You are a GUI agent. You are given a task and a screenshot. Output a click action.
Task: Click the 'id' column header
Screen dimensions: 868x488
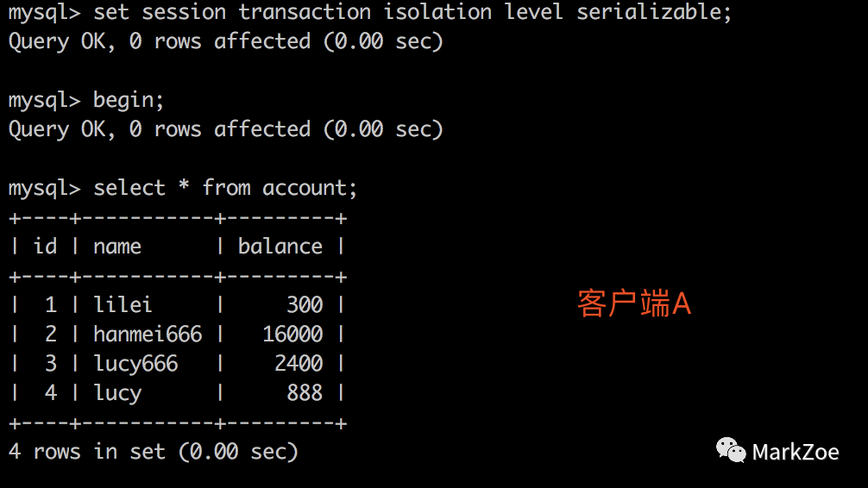[45, 247]
